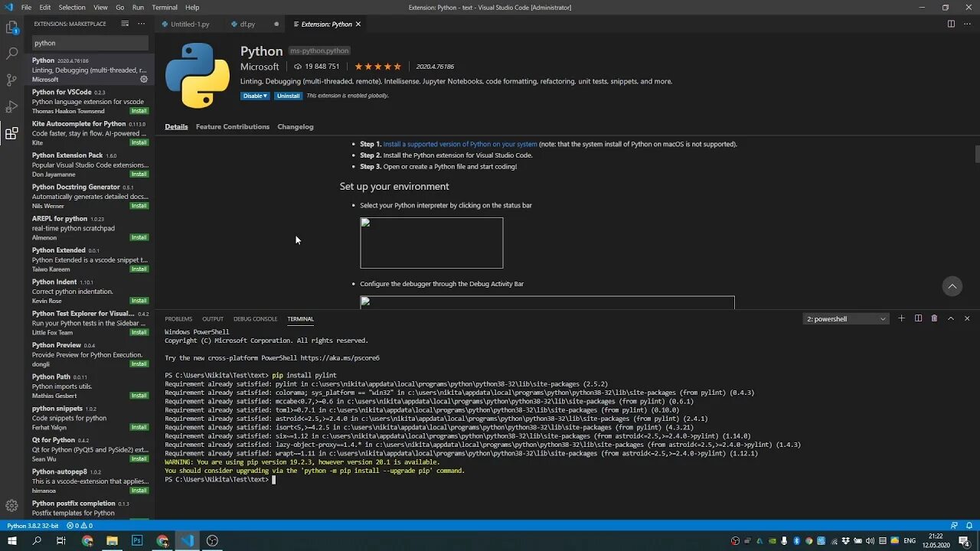980x551 pixels.
Task: Create a new terminal with plus icon
Action: click(901, 318)
